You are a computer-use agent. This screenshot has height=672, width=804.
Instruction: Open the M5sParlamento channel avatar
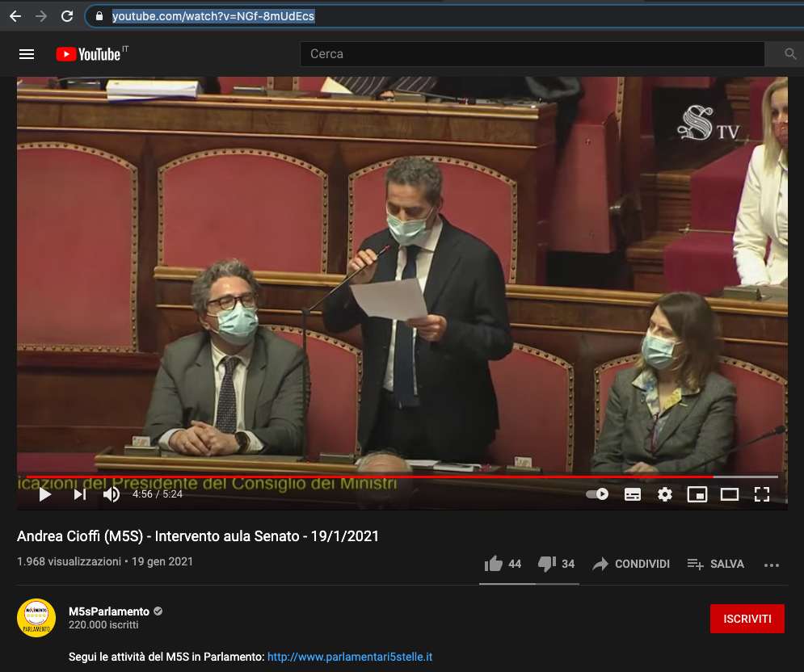[x=36, y=618]
